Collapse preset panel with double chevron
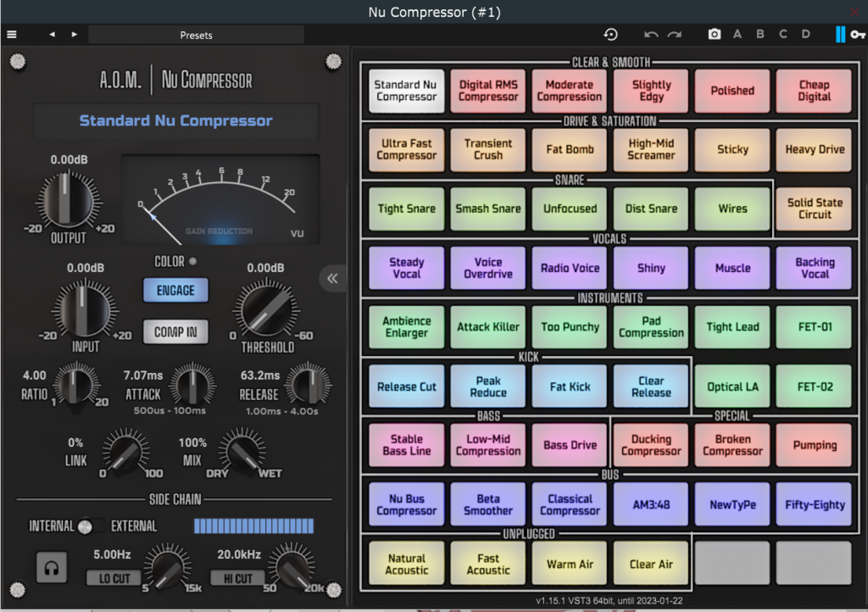868x612 pixels. click(x=332, y=278)
